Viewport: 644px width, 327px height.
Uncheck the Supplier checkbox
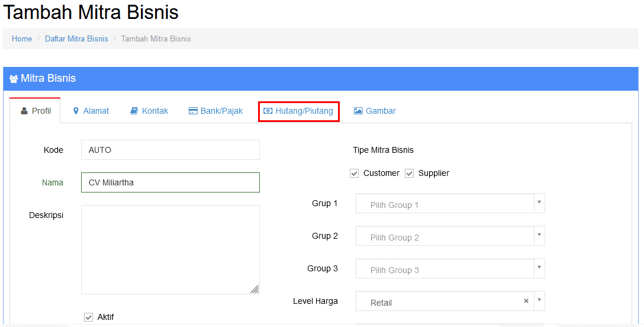coord(410,174)
